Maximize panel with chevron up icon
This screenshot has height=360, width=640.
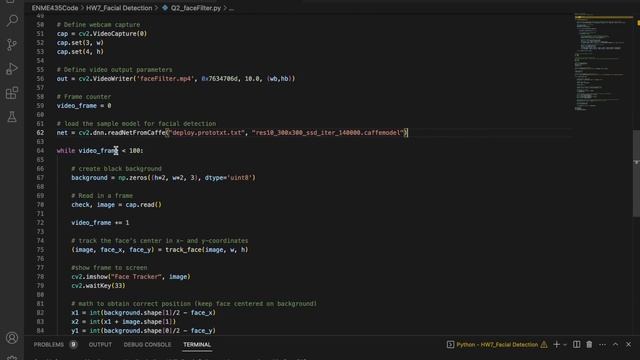click(616, 344)
